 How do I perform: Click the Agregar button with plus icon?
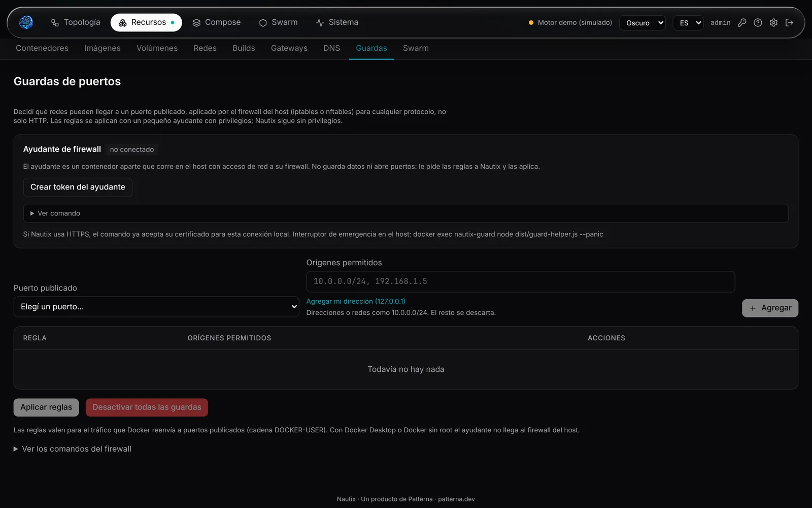(770, 308)
